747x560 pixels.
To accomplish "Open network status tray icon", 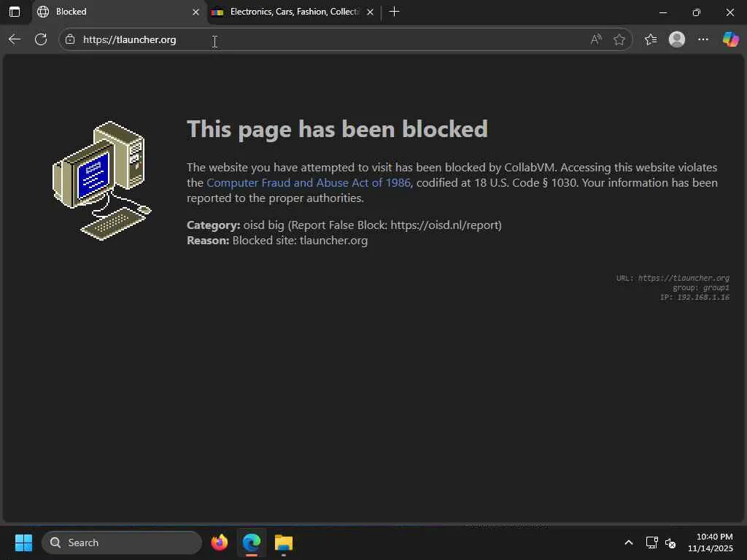I will click(x=651, y=542).
